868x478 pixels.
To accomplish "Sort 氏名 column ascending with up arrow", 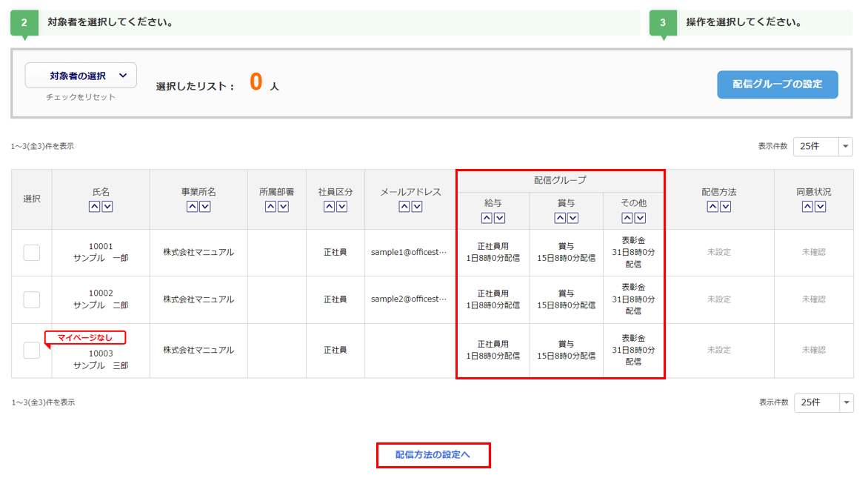I will [94, 207].
